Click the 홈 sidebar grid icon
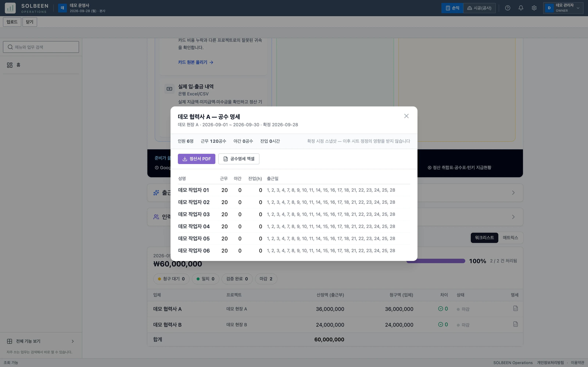The height and width of the screenshot is (367, 588). pyautogui.click(x=10, y=65)
